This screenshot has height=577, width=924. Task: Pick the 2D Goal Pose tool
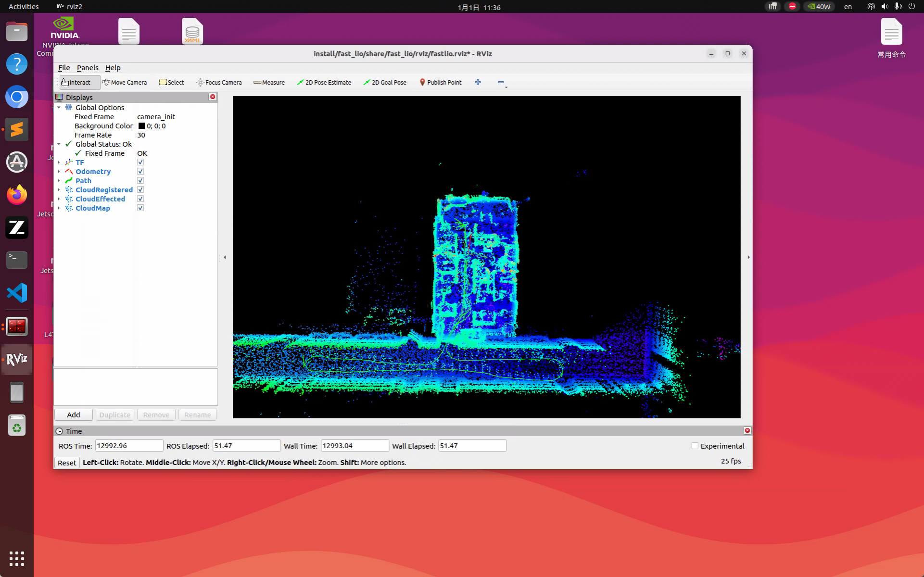[385, 82]
